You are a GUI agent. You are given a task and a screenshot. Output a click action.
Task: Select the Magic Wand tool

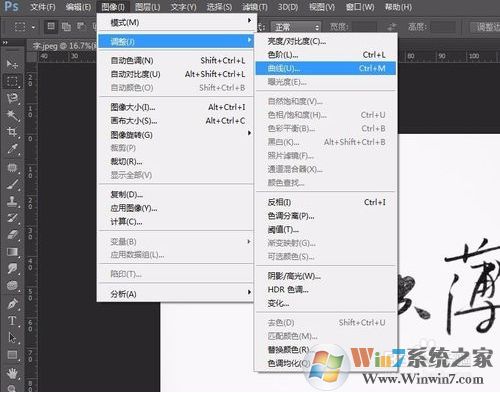click(12, 115)
